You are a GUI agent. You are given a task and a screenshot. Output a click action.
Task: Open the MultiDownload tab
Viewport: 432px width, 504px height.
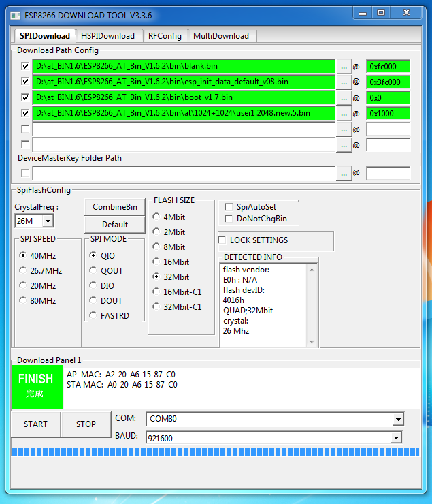tap(221, 36)
